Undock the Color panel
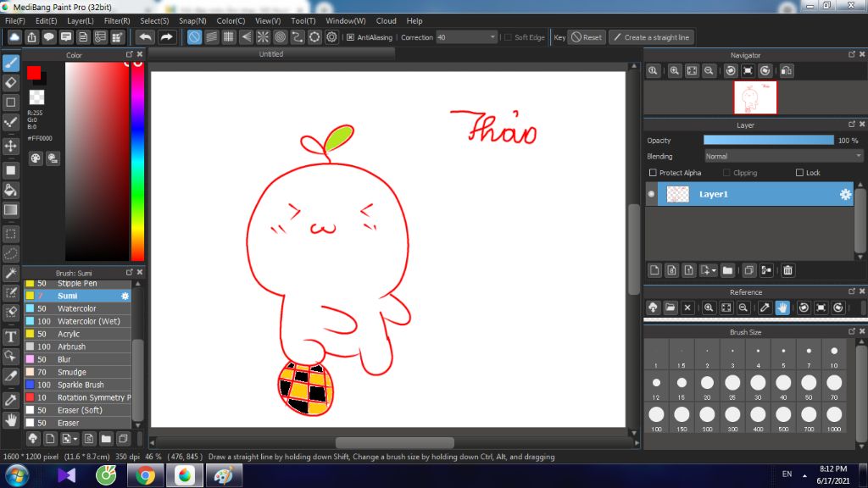868x488 pixels. coord(129,54)
